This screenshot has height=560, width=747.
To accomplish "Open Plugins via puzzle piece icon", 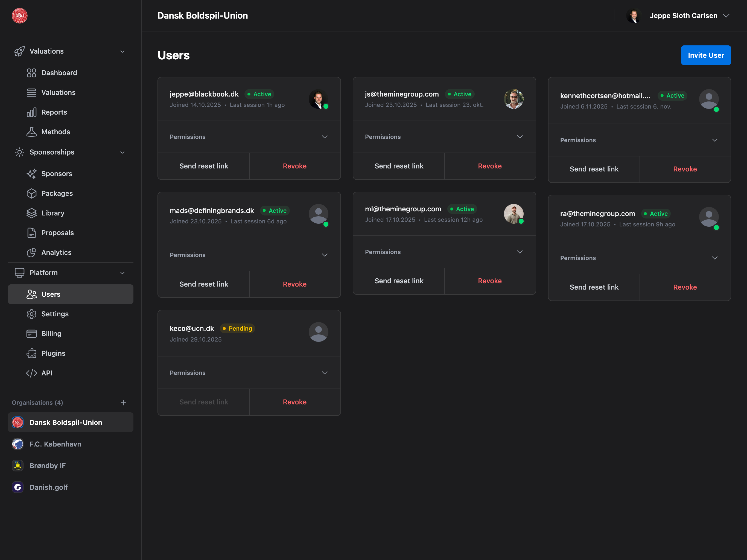I will click(x=31, y=353).
